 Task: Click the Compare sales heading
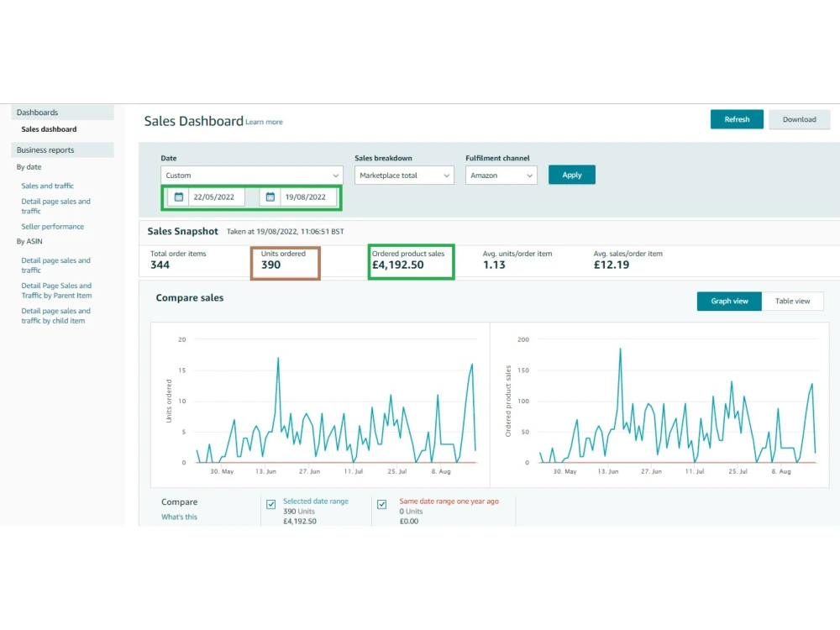[190, 298]
